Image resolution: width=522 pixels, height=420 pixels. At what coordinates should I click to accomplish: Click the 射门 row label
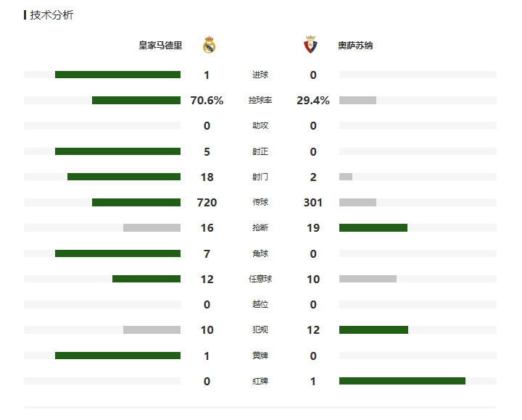[260, 177]
